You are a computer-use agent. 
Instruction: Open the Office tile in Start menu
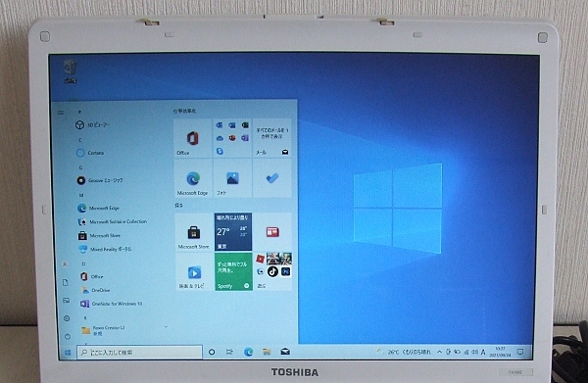(x=193, y=138)
